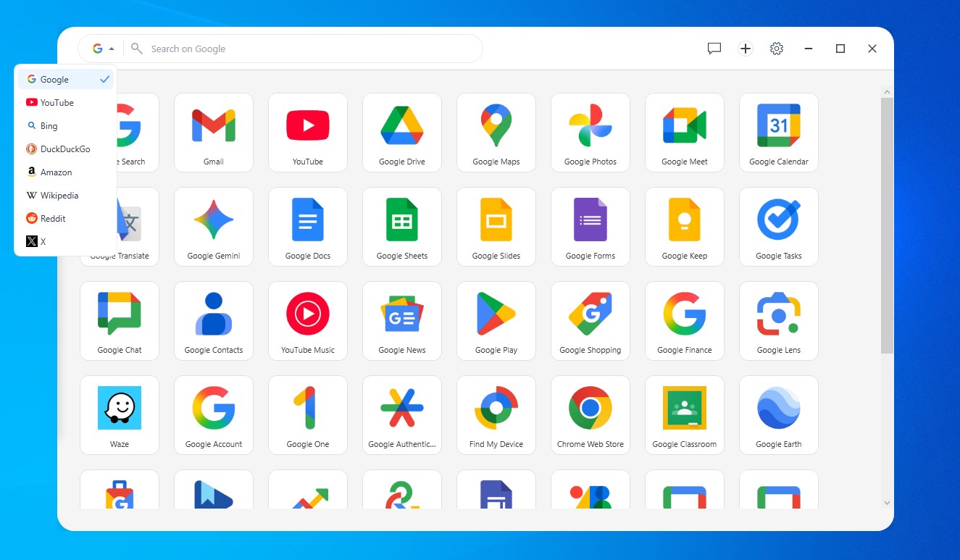Launch Google Docs
The height and width of the screenshot is (560, 960).
[308, 227]
